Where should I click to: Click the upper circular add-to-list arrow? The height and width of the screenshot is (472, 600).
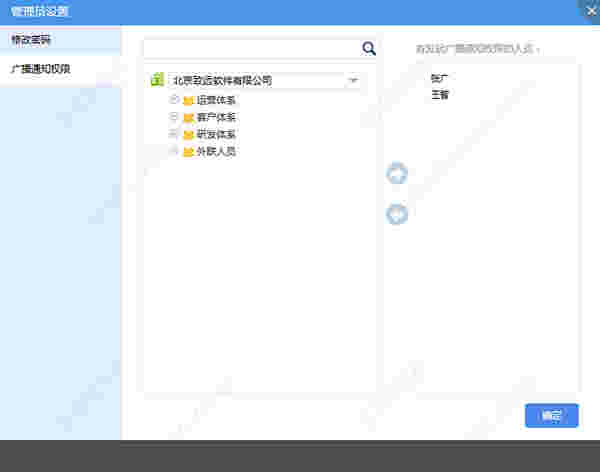(397, 173)
